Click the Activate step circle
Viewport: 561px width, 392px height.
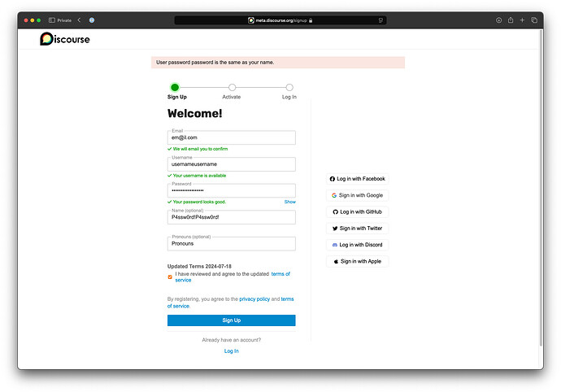coord(233,87)
